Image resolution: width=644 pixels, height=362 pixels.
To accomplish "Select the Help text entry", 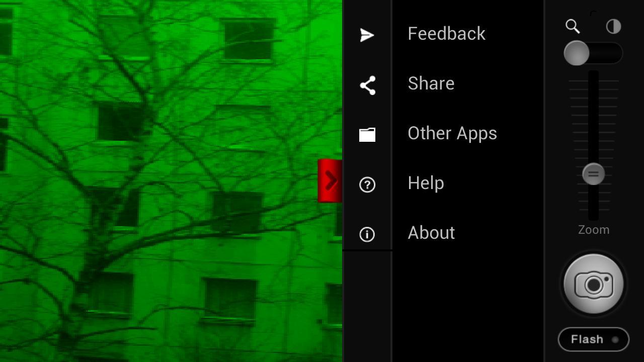I will (x=426, y=183).
